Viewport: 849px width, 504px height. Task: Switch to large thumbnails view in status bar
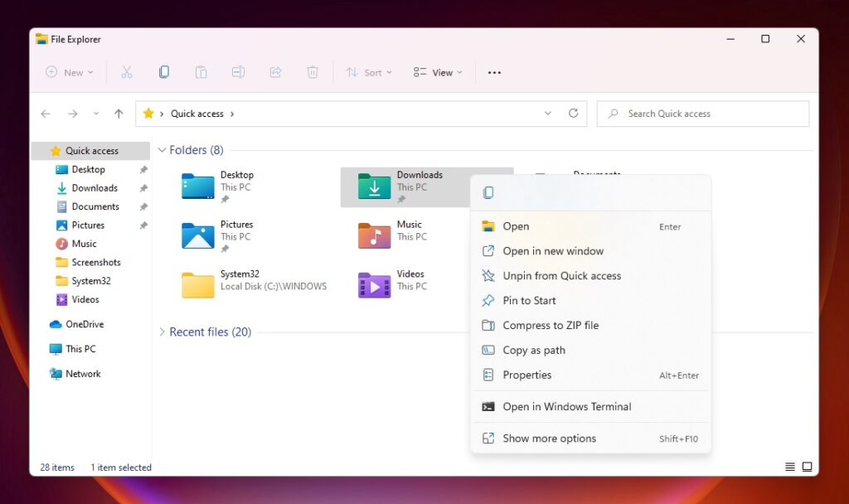(x=808, y=467)
